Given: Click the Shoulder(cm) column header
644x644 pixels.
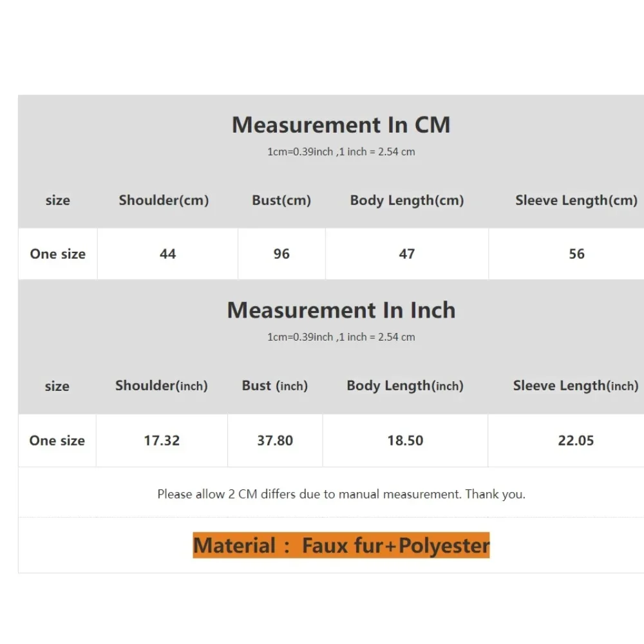Looking at the screenshot, I should pos(164,200).
